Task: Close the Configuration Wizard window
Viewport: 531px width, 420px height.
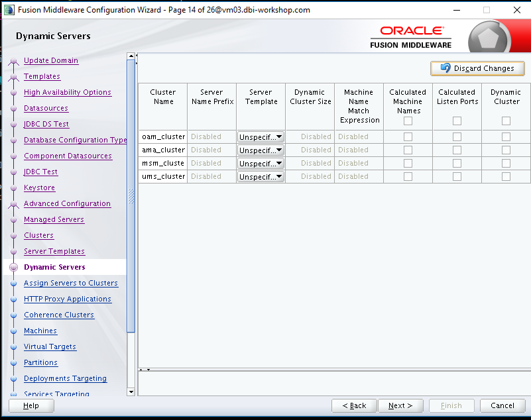Action: point(517,10)
